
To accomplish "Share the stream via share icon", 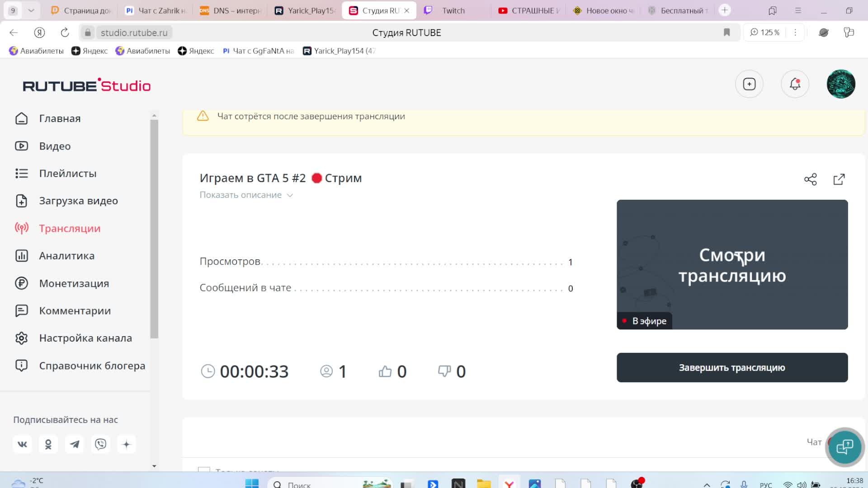I will (x=811, y=179).
